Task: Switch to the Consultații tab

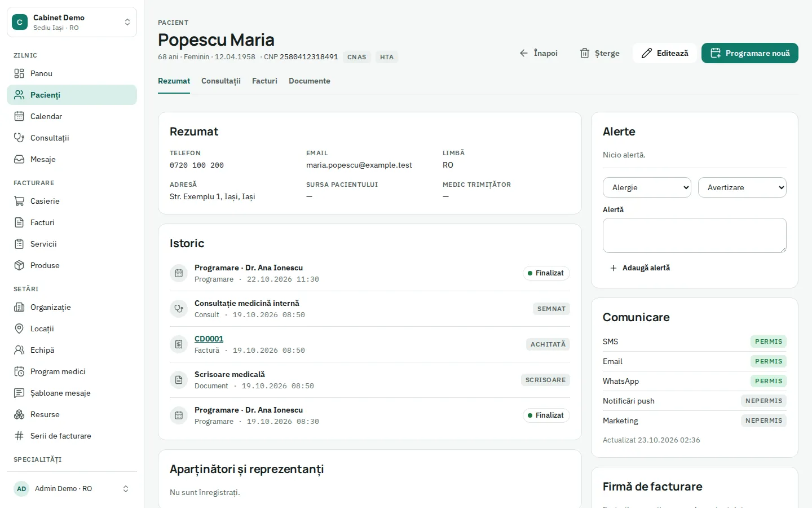Action: [221, 81]
